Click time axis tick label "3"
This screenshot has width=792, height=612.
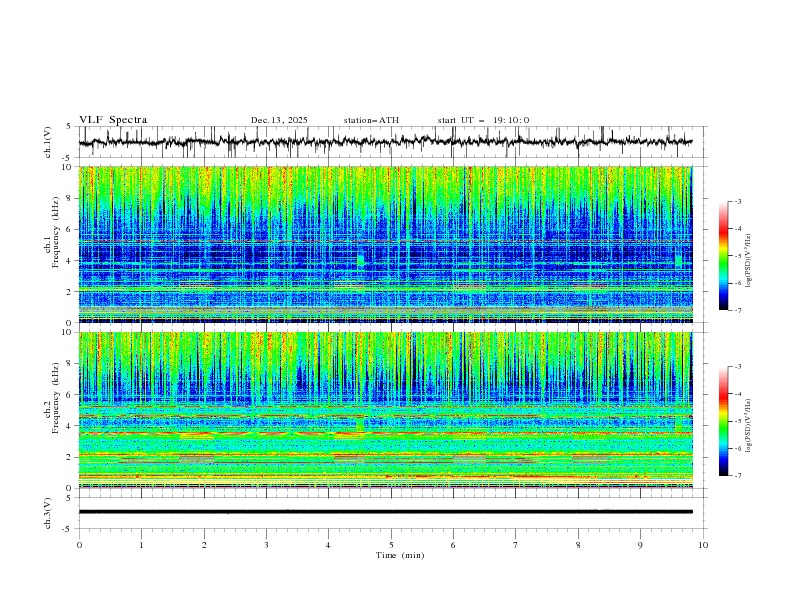point(266,545)
